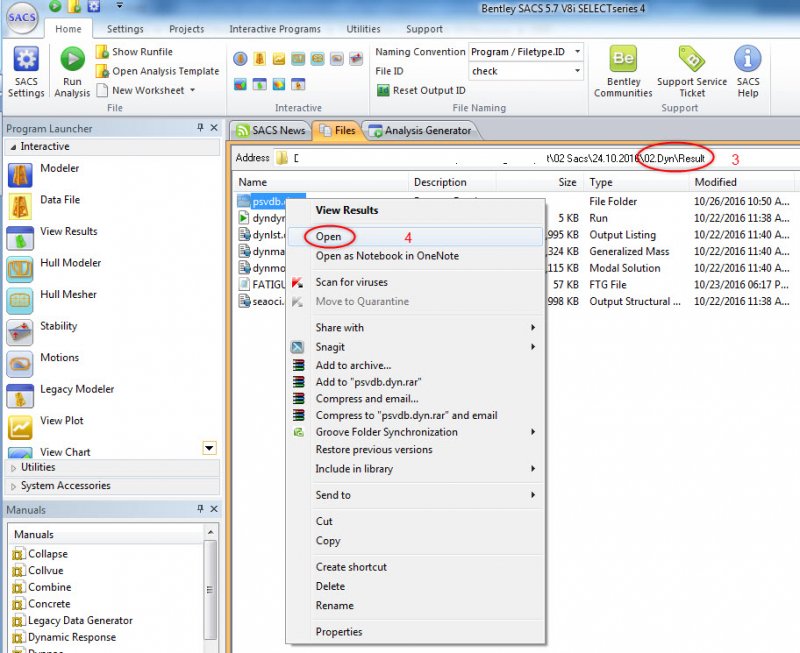The width and height of the screenshot is (800, 653).
Task: Close the Program Launcher panel
Action: (214, 128)
